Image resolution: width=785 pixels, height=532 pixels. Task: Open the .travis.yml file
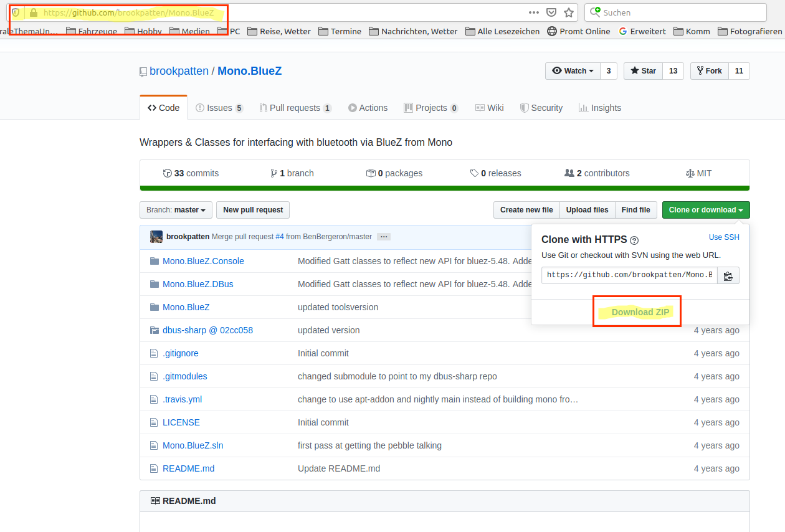click(182, 399)
